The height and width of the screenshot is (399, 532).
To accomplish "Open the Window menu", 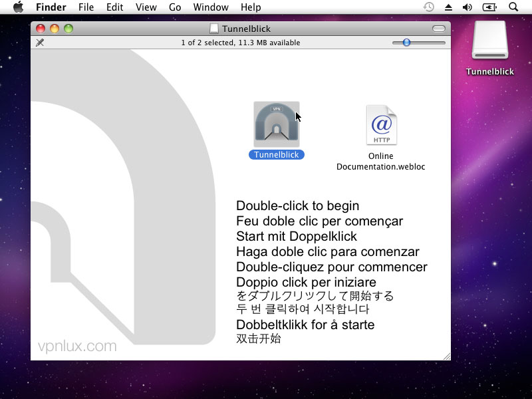I will (211, 7).
